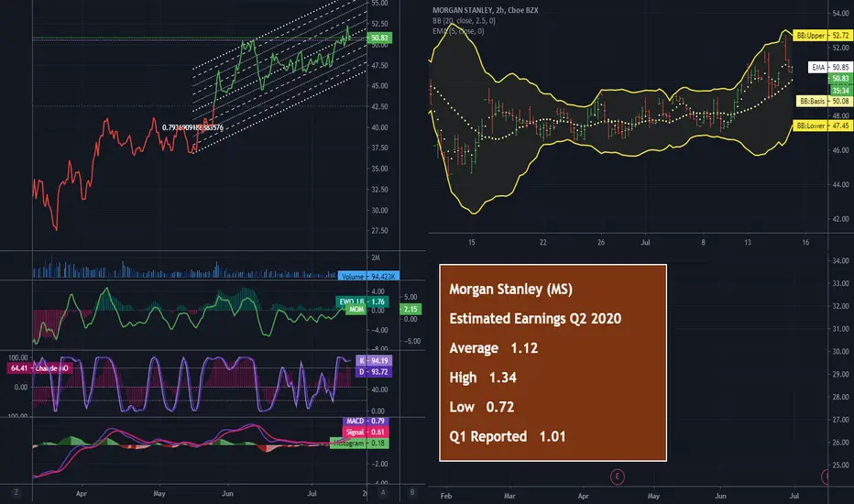Click the D 93.72 stochastic label
Screen dimensions: 854x504
(x=374, y=372)
